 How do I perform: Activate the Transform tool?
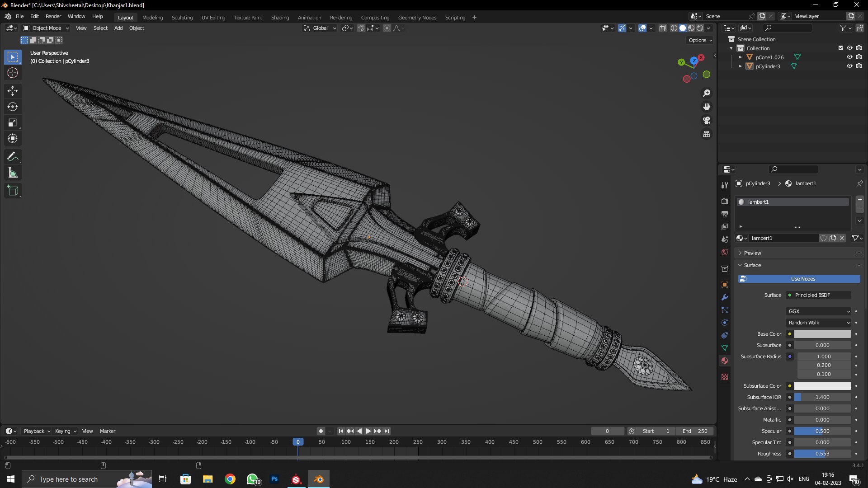click(13, 138)
